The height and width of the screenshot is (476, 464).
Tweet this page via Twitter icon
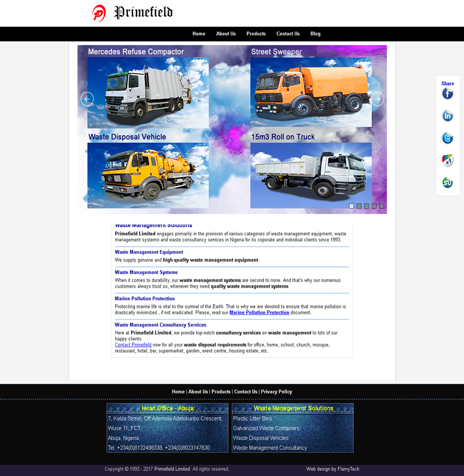[448, 138]
